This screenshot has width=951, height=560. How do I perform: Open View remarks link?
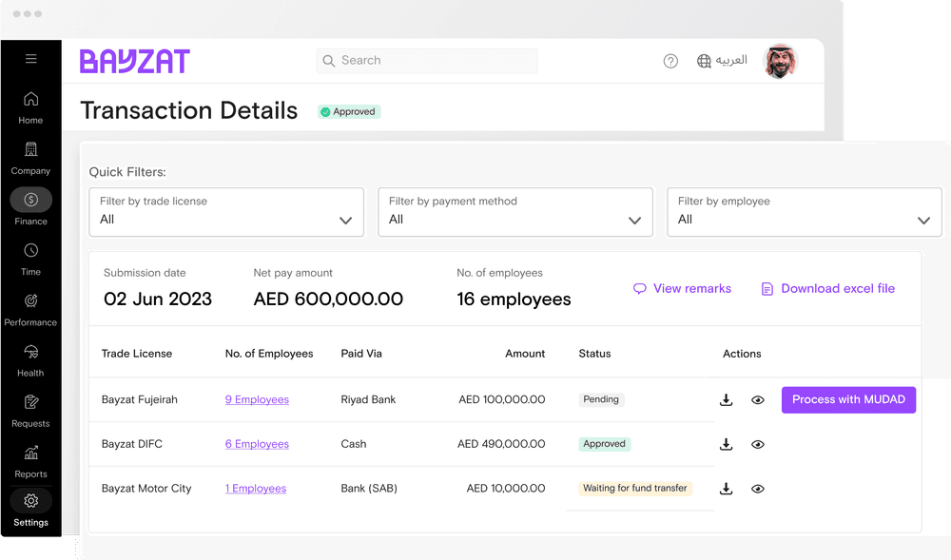[x=692, y=288]
